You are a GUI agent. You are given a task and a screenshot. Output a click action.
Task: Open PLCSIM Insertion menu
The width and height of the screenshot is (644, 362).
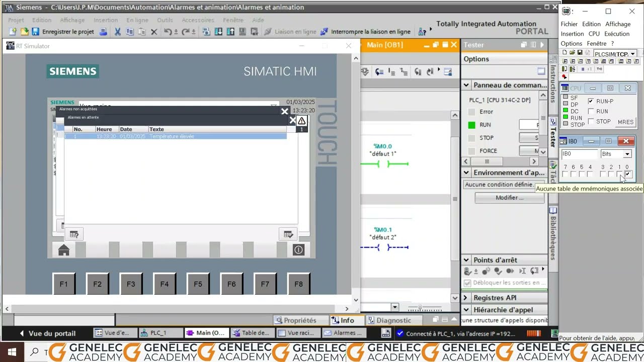[x=572, y=34]
